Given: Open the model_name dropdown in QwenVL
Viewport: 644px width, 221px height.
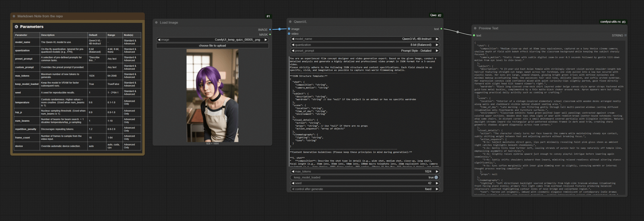Looking at the screenshot, I should (x=365, y=39).
